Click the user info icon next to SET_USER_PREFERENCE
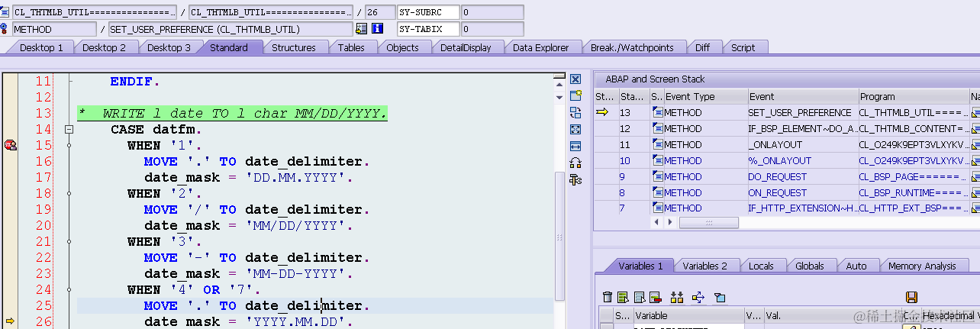 (x=361, y=29)
